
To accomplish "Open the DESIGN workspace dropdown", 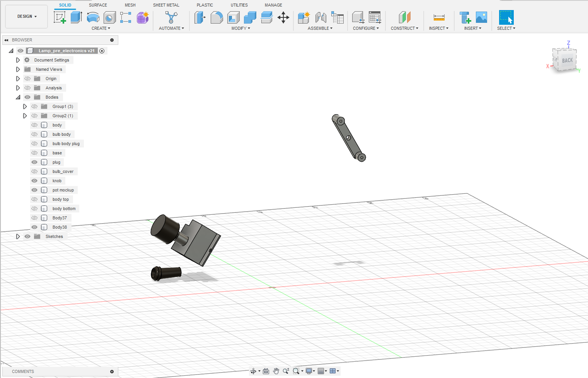I will 27,17.
